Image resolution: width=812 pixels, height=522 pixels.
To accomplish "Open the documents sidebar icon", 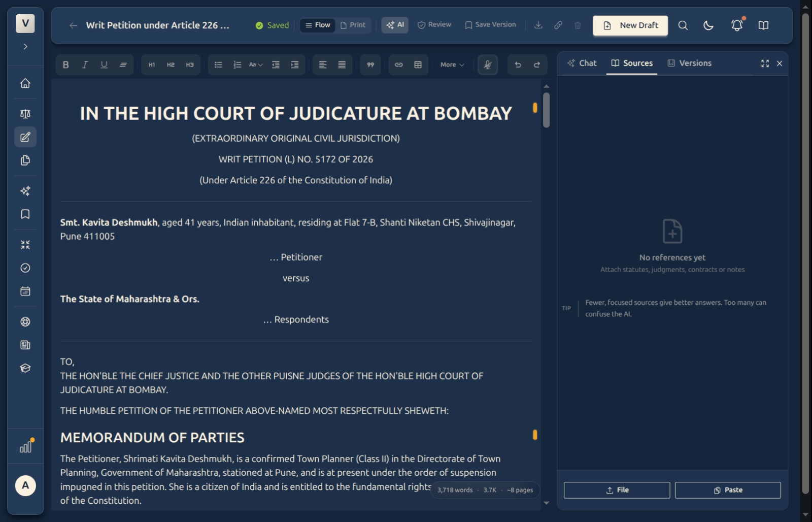I will pos(25,160).
